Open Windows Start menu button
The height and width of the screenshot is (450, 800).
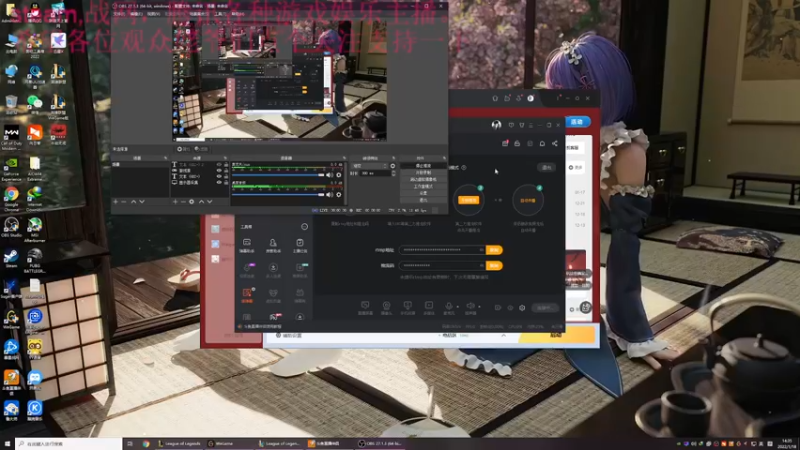(7, 444)
